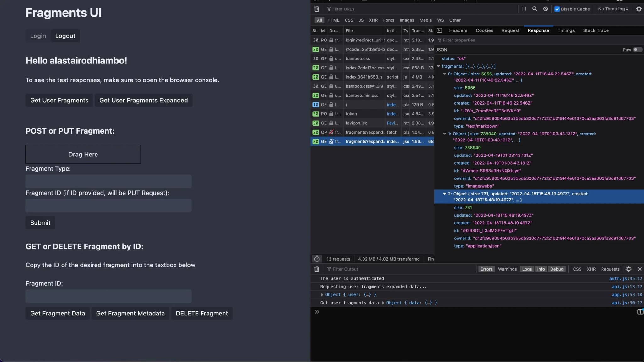Toggle the Requests console filter
The image size is (644, 362).
coord(610,269)
